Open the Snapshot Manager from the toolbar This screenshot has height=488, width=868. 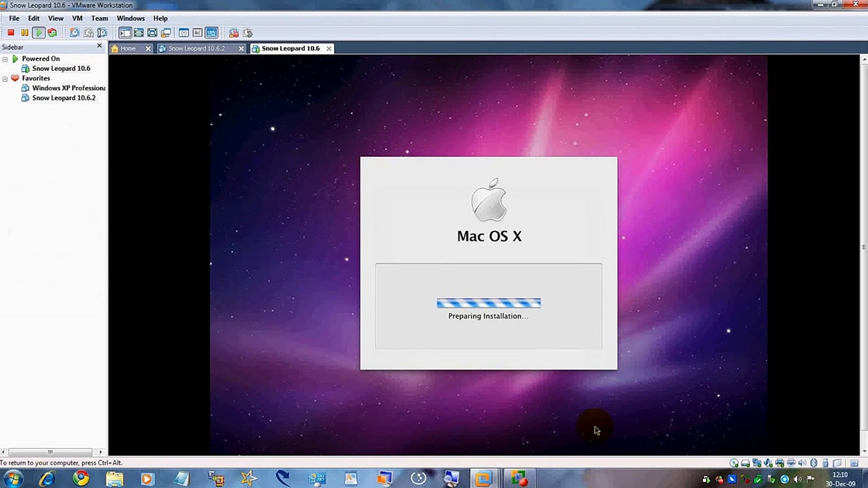(101, 33)
